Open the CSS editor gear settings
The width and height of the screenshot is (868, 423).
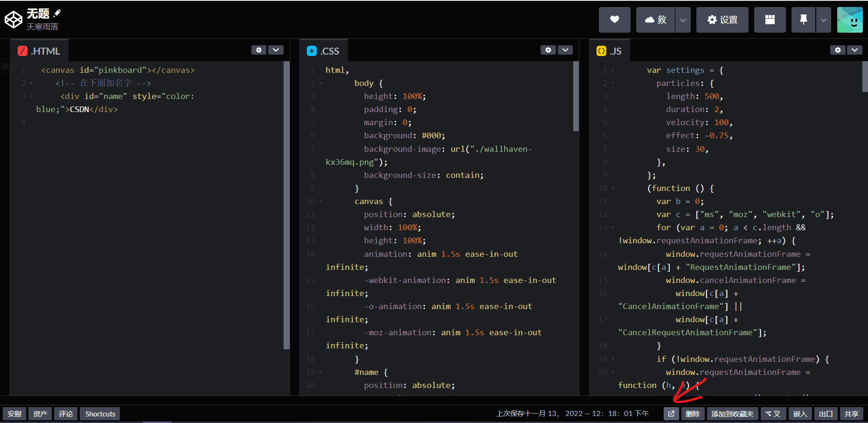tap(548, 50)
